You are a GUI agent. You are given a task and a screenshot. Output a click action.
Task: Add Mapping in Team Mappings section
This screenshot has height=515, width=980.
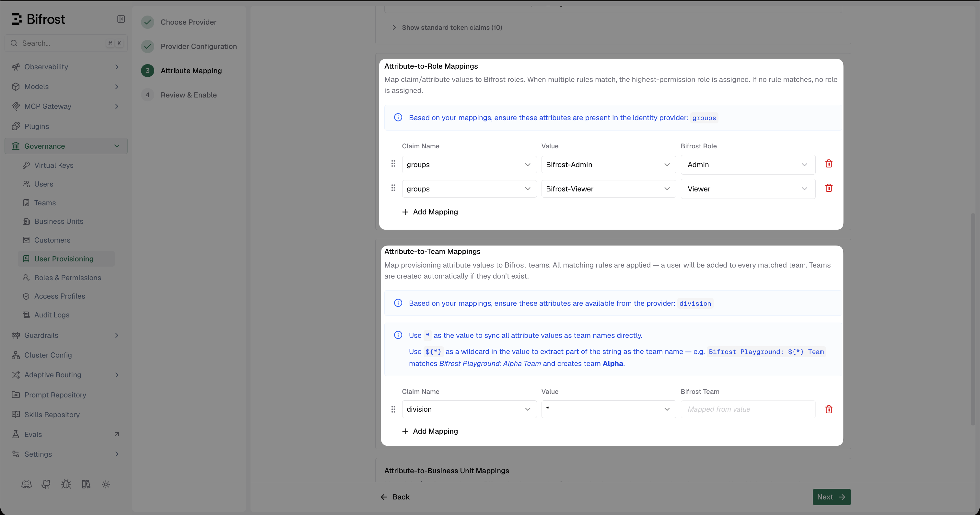(430, 431)
